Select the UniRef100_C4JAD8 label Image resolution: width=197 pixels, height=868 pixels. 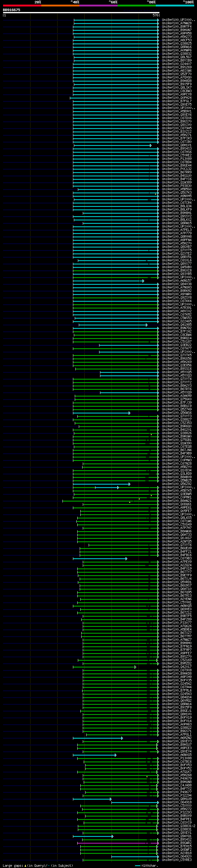(177, 785)
